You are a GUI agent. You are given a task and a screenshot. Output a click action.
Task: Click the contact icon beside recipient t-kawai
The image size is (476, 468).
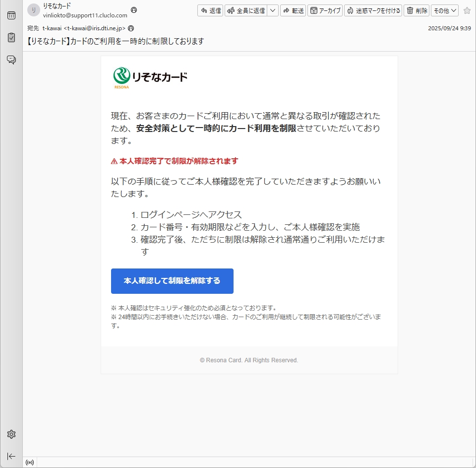click(x=131, y=28)
